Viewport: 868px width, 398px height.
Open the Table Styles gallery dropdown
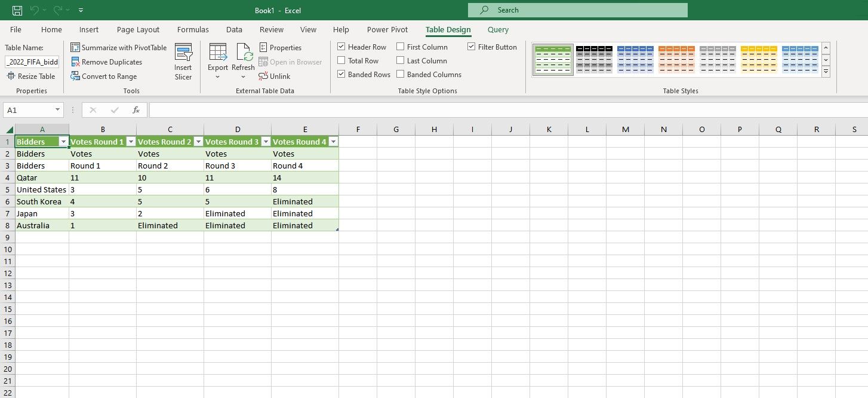[x=826, y=72]
